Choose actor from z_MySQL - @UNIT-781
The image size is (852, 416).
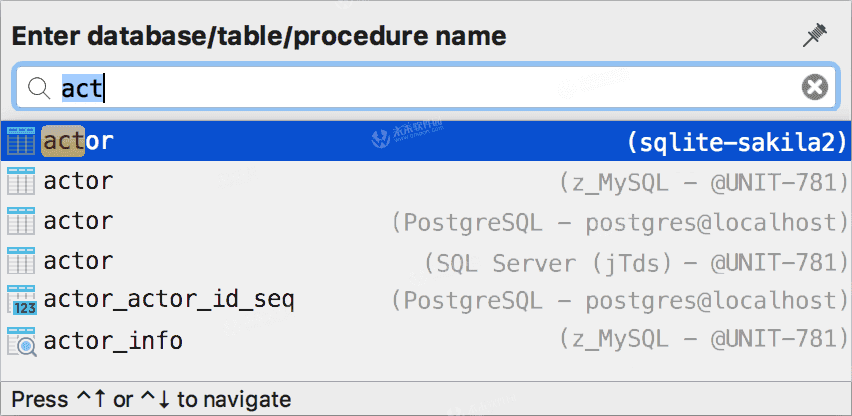point(426,181)
